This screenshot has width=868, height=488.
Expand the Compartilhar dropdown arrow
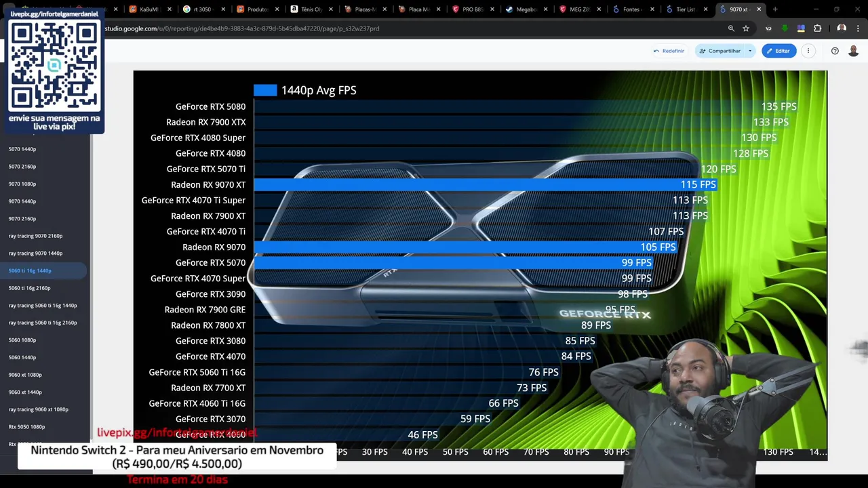750,51
